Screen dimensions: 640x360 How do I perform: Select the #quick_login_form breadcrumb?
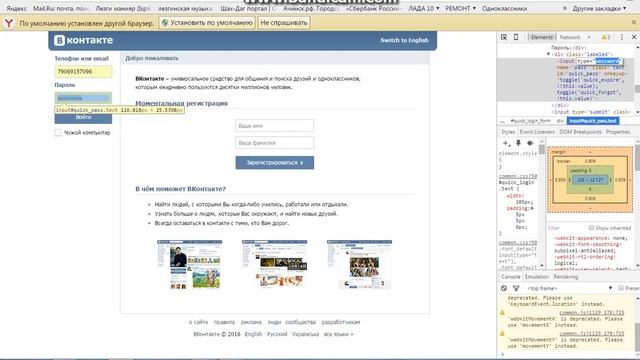530,121
